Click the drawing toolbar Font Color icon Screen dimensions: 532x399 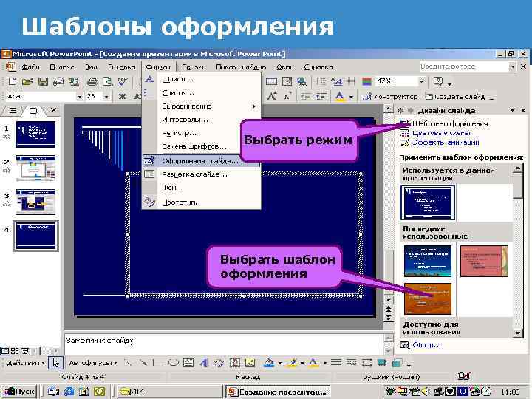[x=313, y=363]
